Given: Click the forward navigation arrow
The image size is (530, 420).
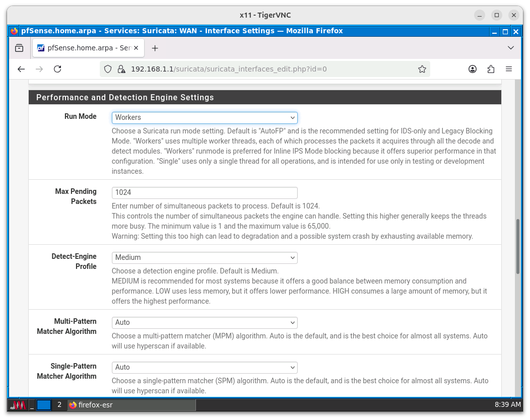Looking at the screenshot, I should pos(39,69).
